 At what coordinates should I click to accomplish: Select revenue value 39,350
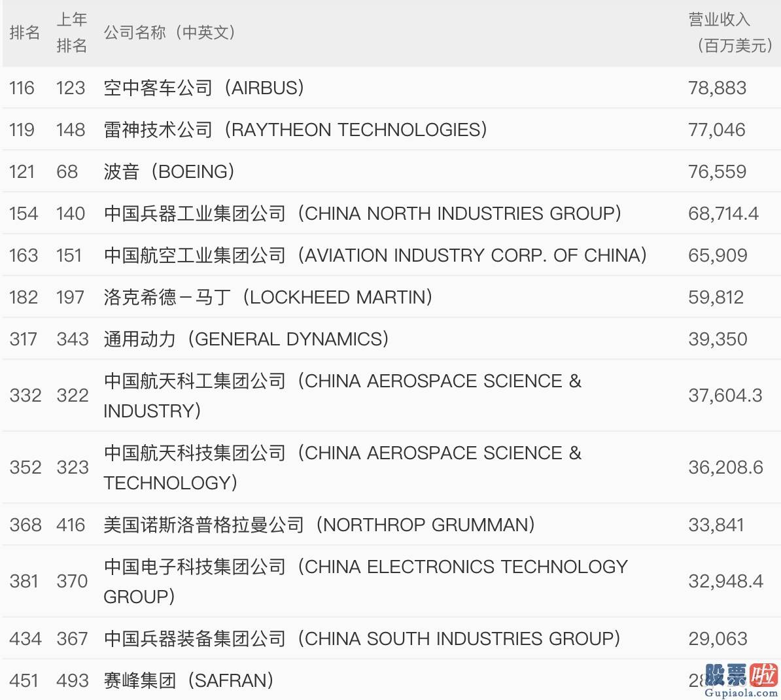[x=718, y=339]
